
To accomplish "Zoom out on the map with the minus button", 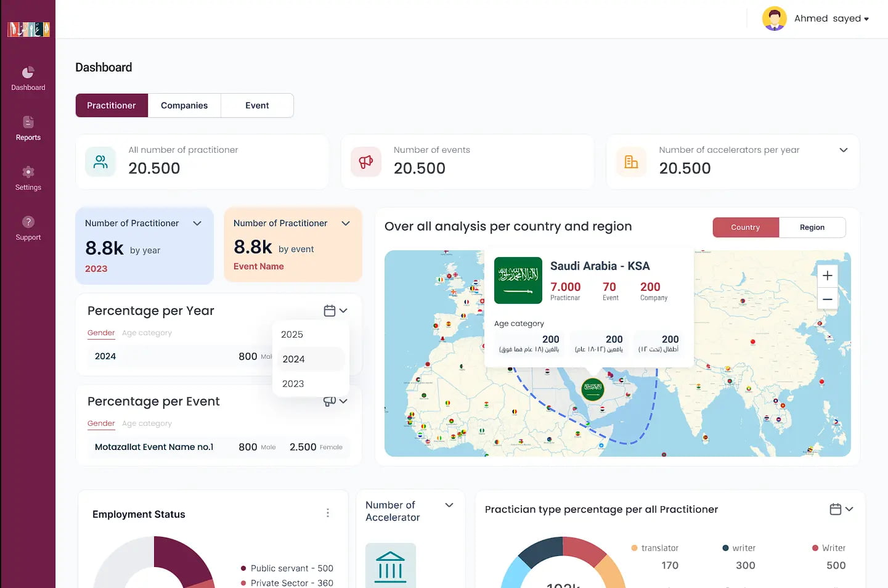I will click(828, 299).
